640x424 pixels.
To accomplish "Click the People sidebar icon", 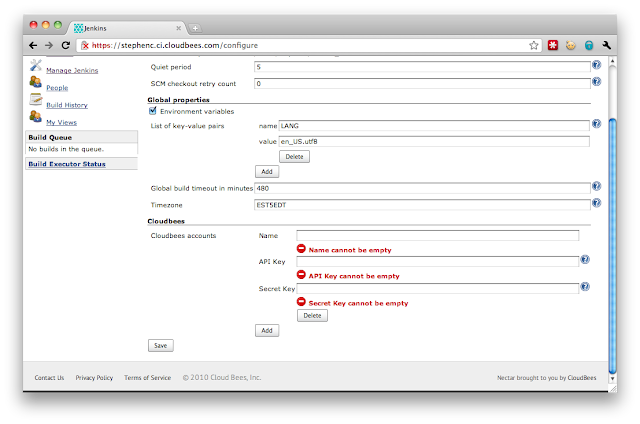I will (36, 84).
